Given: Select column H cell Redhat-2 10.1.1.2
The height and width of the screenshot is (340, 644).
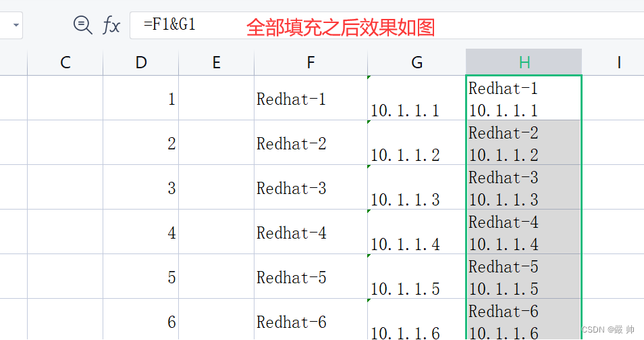Looking at the screenshot, I should 524,143.
